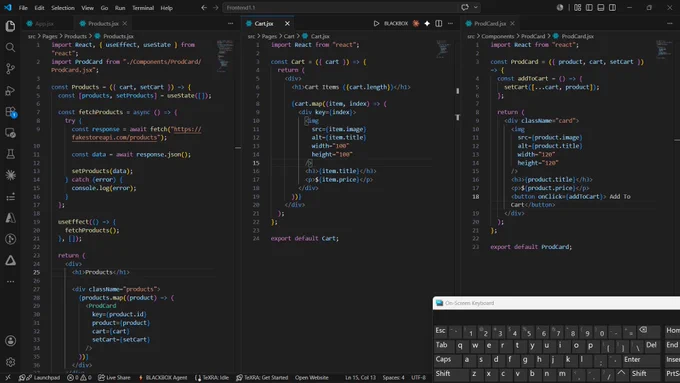The width and height of the screenshot is (680, 383).
Task: Open the Extensions view with update badge
Action: click(10, 112)
